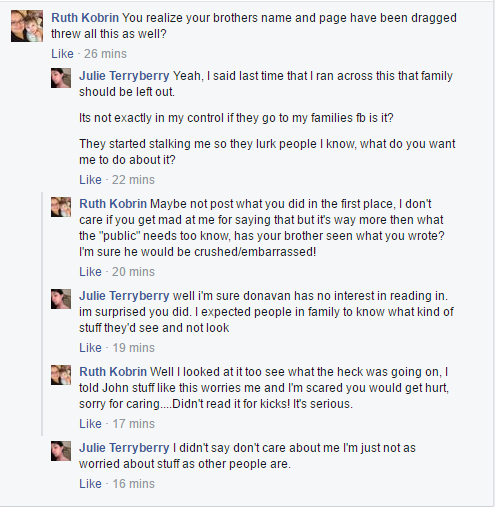Click the 26 mins timestamp
This screenshot has width=495, height=507.
pos(105,54)
